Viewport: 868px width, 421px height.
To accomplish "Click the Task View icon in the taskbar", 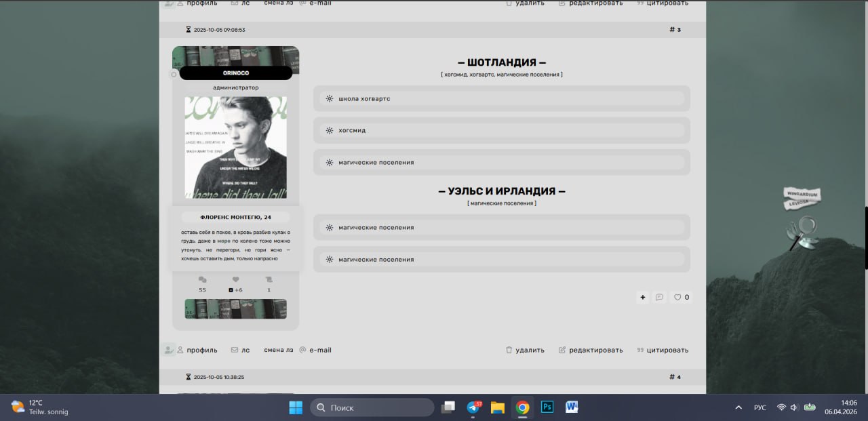I will tap(448, 407).
